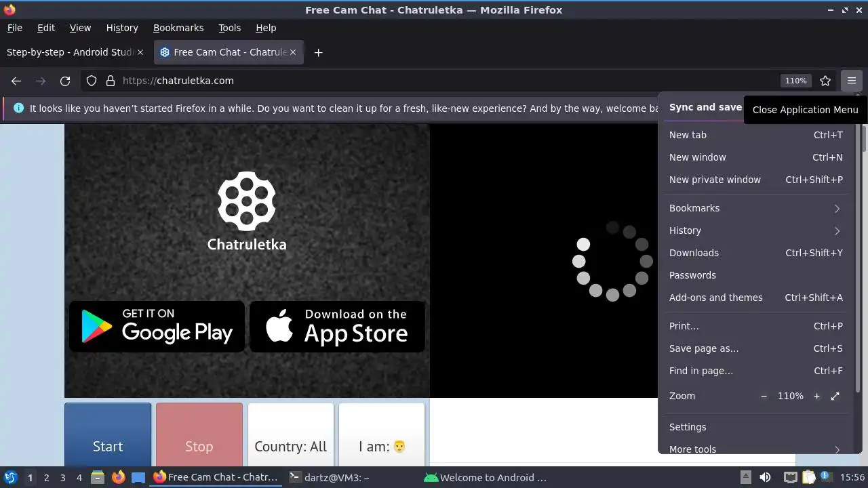
Task: Expand History submenu in application menu
Action: click(755, 230)
